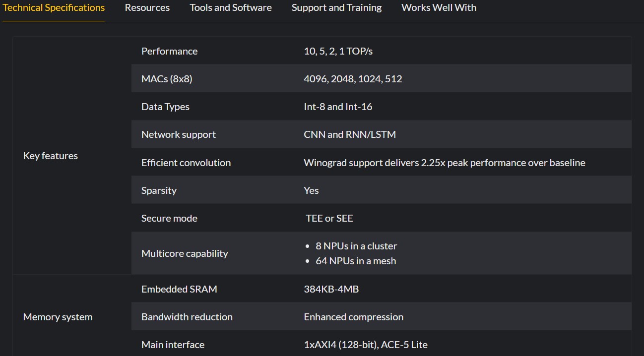Viewport: 644px width, 356px height.
Task: Click the Performance row label
Action: [169, 51]
